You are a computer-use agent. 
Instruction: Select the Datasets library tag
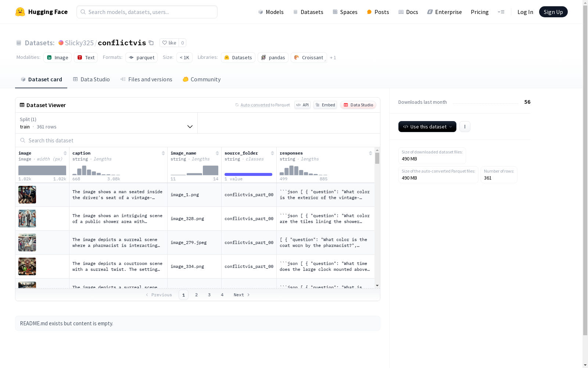pyautogui.click(x=238, y=57)
